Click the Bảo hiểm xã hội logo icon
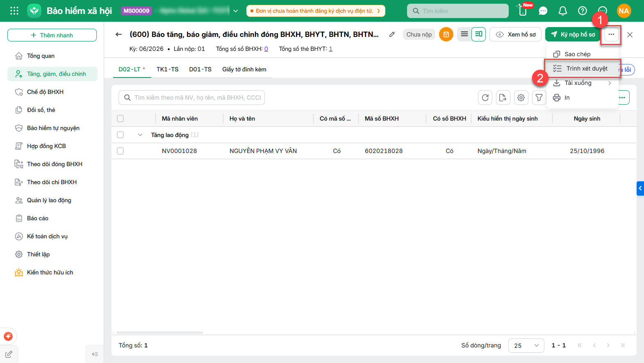This screenshot has height=363, width=644. [34, 11]
